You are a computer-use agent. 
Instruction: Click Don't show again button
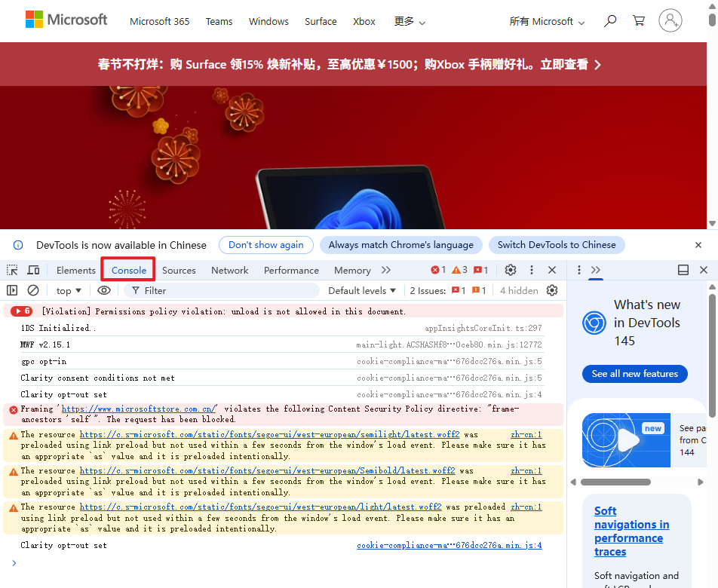[266, 245]
